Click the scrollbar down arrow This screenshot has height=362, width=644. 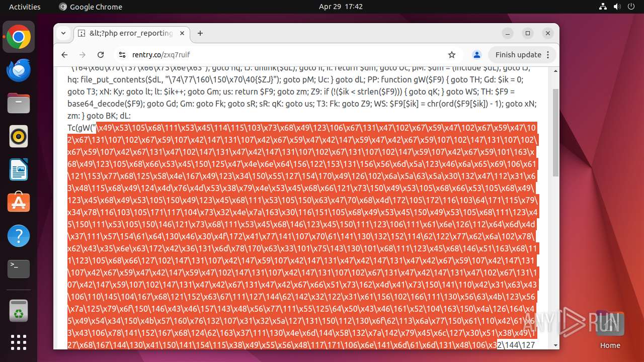click(x=555, y=345)
